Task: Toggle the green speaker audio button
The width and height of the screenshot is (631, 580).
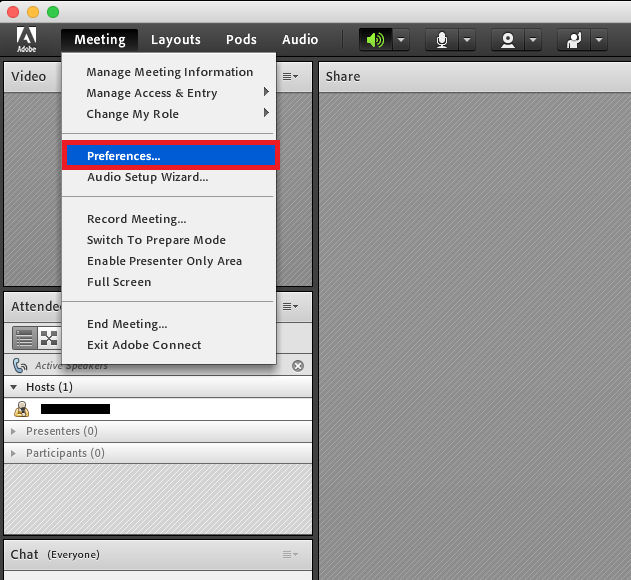Action: click(376, 39)
